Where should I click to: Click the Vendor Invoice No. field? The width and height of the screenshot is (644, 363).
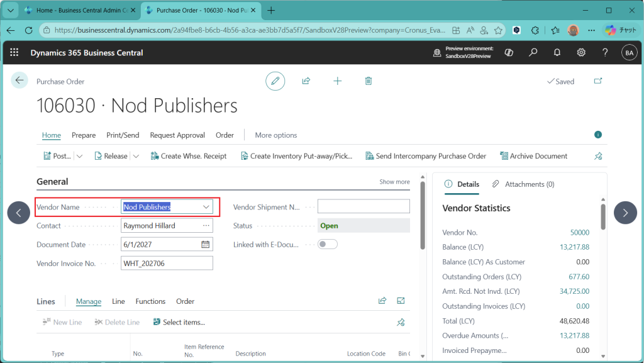[167, 264]
